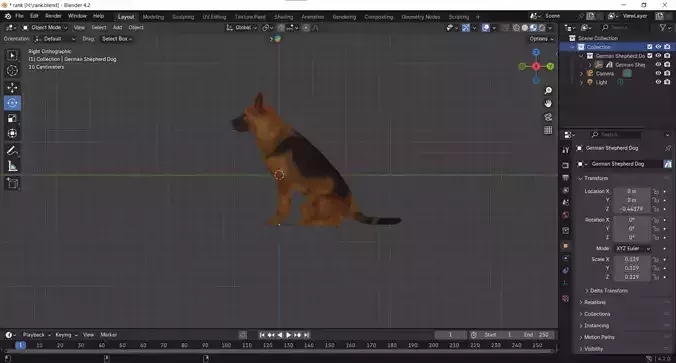Toggle camera view icon in the viewport

point(548,117)
